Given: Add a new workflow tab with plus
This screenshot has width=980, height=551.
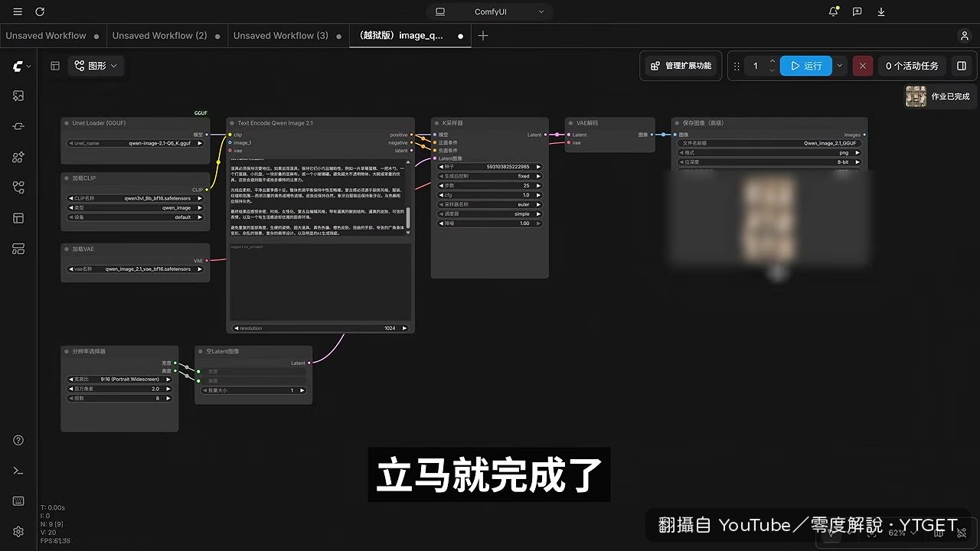Looking at the screenshot, I should pyautogui.click(x=483, y=36).
